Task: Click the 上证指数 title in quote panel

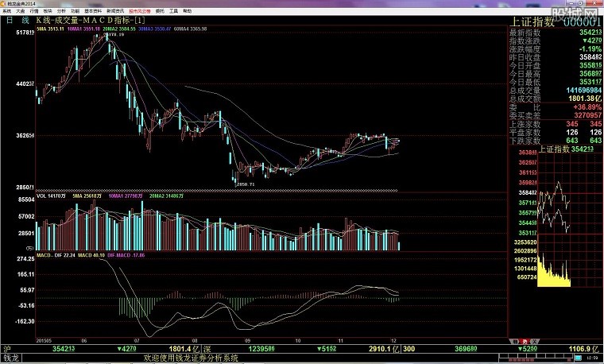Action: tap(537, 21)
